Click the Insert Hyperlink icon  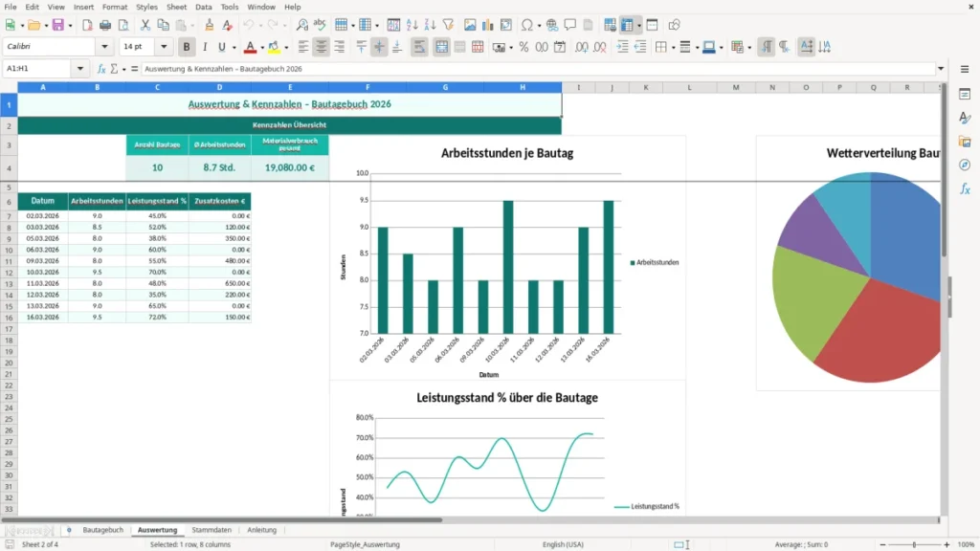pyautogui.click(x=552, y=25)
